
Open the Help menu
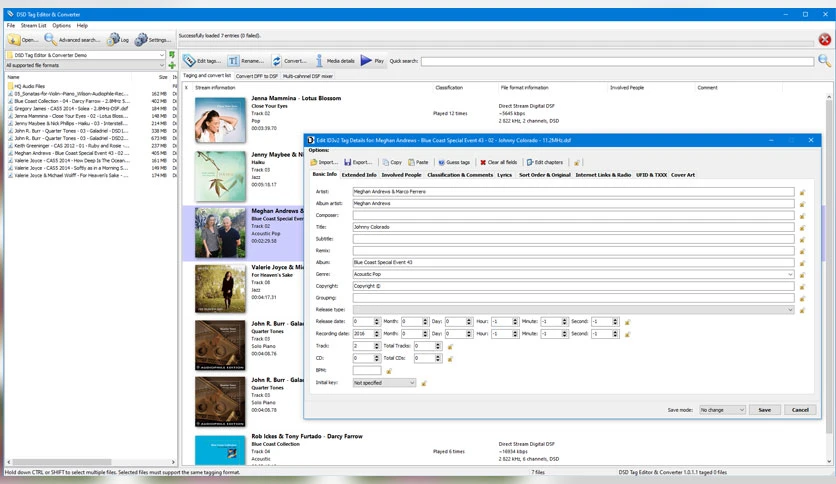[x=82, y=26]
